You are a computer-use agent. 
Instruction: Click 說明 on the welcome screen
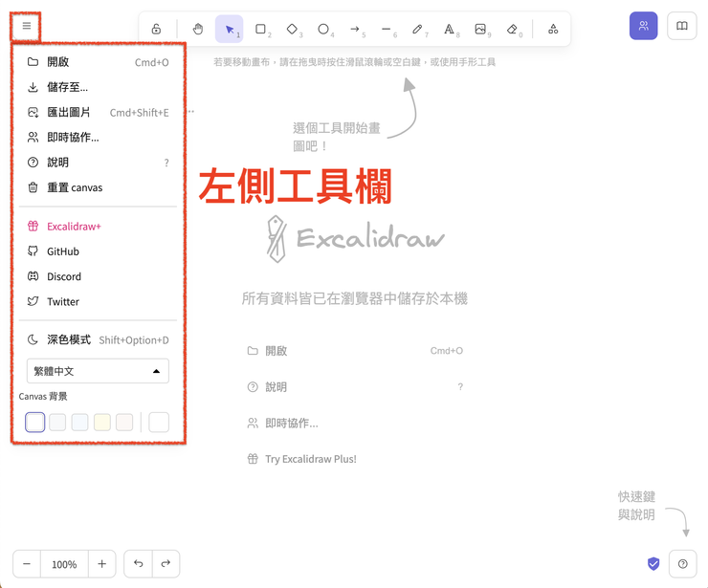[355, 386]
